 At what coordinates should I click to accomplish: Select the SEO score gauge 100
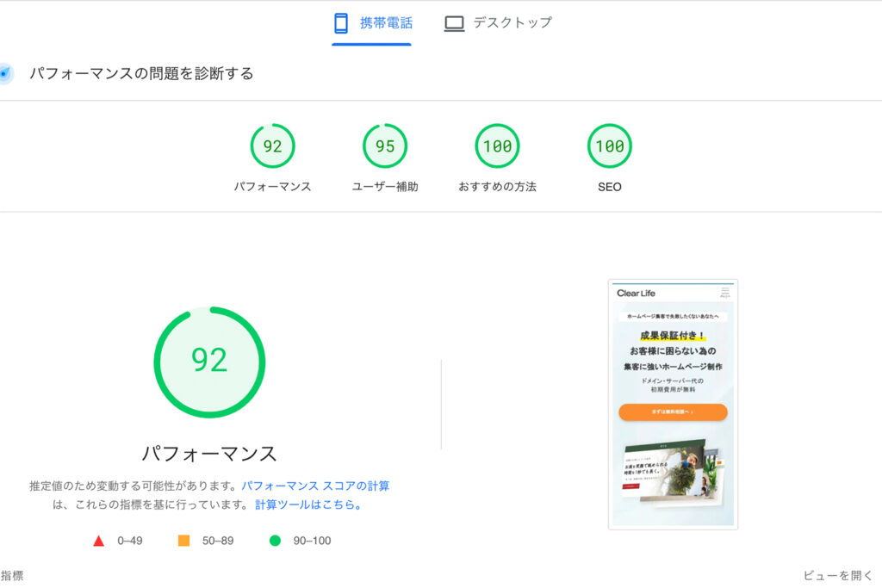609,146
